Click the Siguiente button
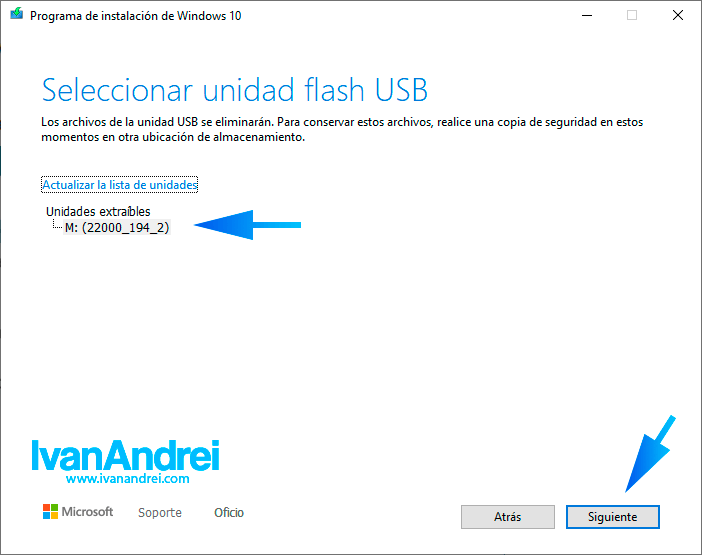This screenshot has height=555, width=702. pos(612,517)
